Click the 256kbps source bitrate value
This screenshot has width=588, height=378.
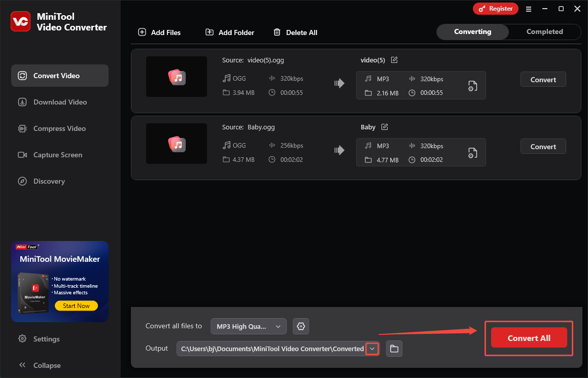click(x=292, y=146)
